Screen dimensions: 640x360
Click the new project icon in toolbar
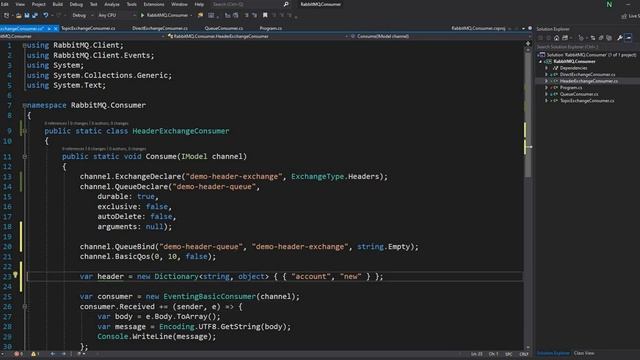7,16
